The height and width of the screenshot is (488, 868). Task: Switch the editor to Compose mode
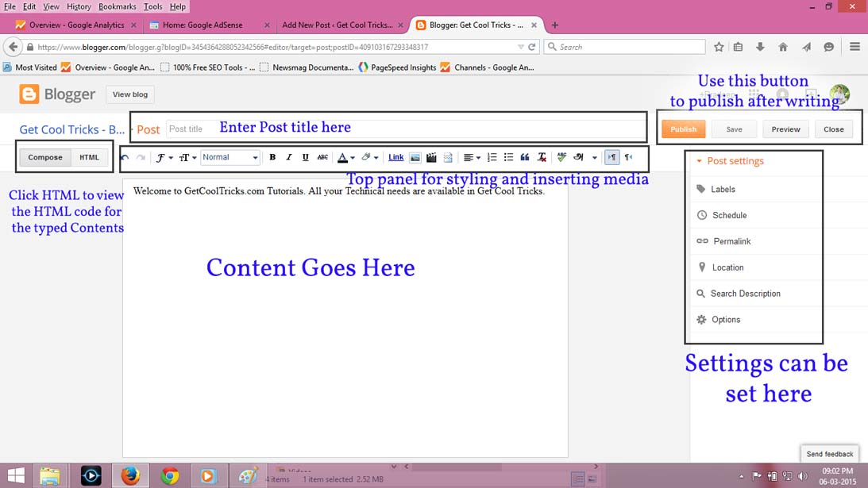coord(45,157)
